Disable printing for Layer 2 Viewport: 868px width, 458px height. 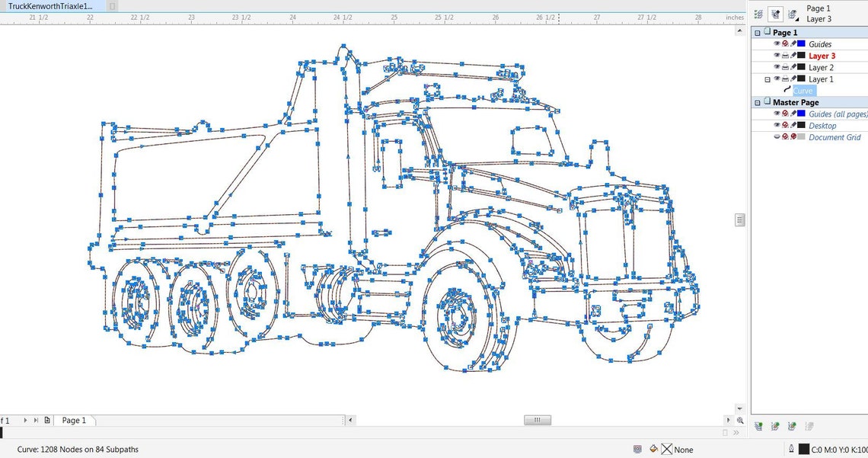(785, 68)
